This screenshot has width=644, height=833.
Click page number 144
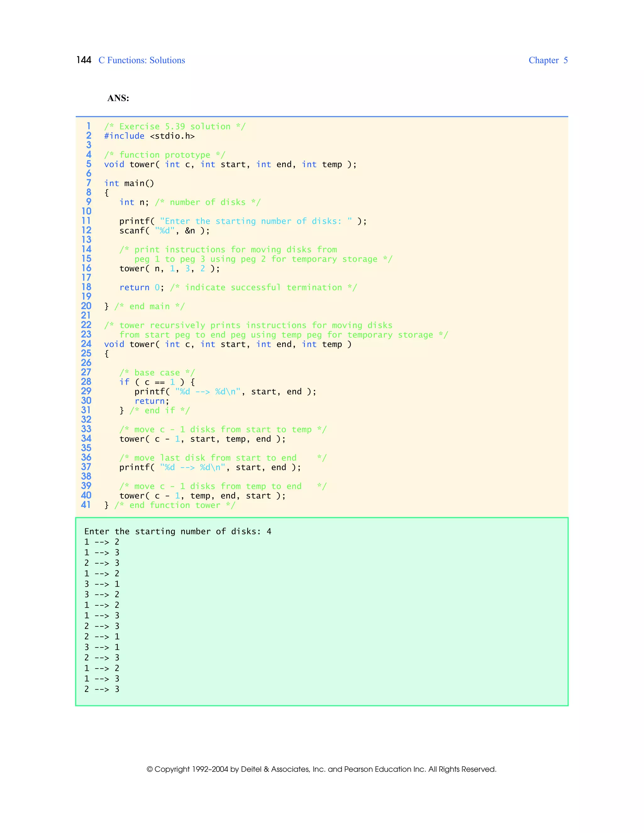pos(84,60)
